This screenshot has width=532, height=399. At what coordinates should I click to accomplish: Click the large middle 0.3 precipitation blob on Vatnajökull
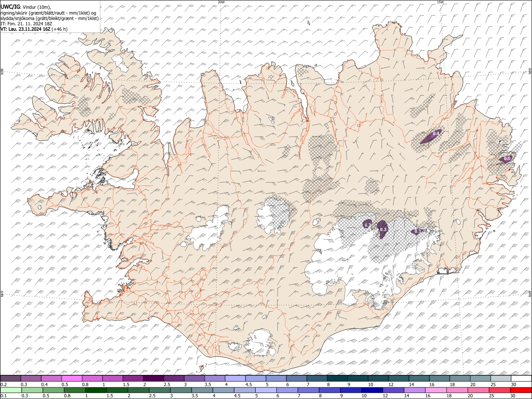382,229
